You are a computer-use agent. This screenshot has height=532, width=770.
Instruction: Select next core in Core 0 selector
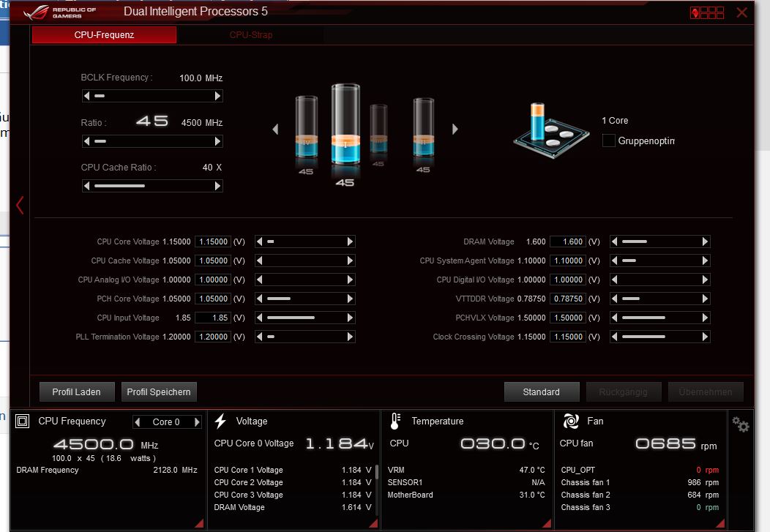point(197,422)
